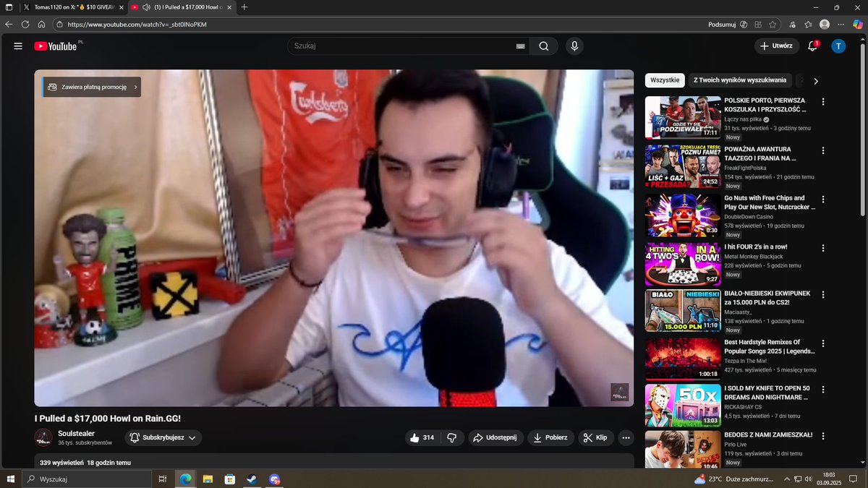
Task: Expand paid promotion notice chevron
Action: [135, 87]
